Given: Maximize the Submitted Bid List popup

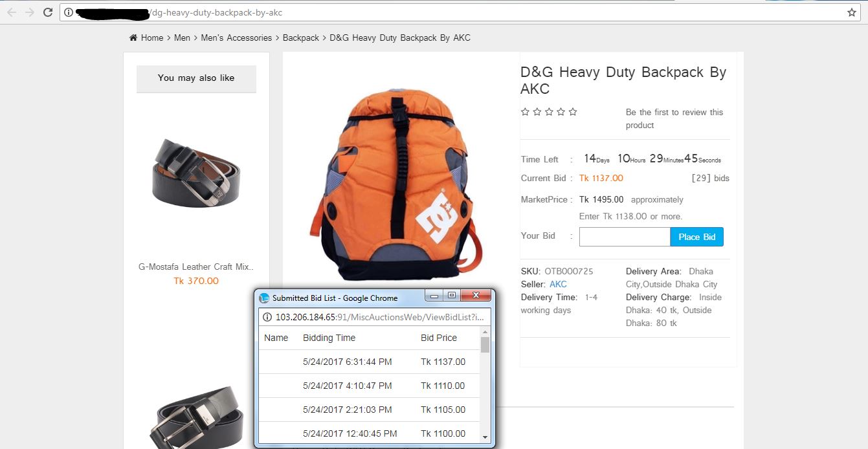Looking at the screenshot, I should [x=451, y=296].
